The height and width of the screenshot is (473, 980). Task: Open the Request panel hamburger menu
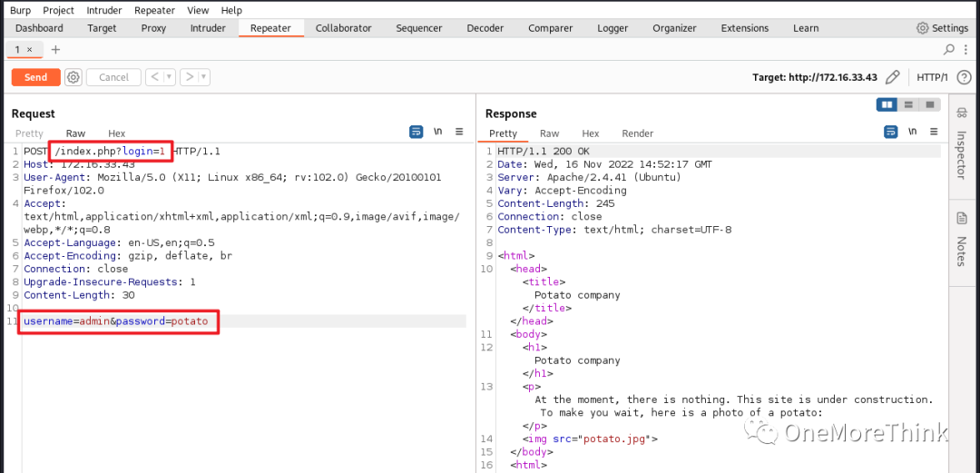point(459,132)
